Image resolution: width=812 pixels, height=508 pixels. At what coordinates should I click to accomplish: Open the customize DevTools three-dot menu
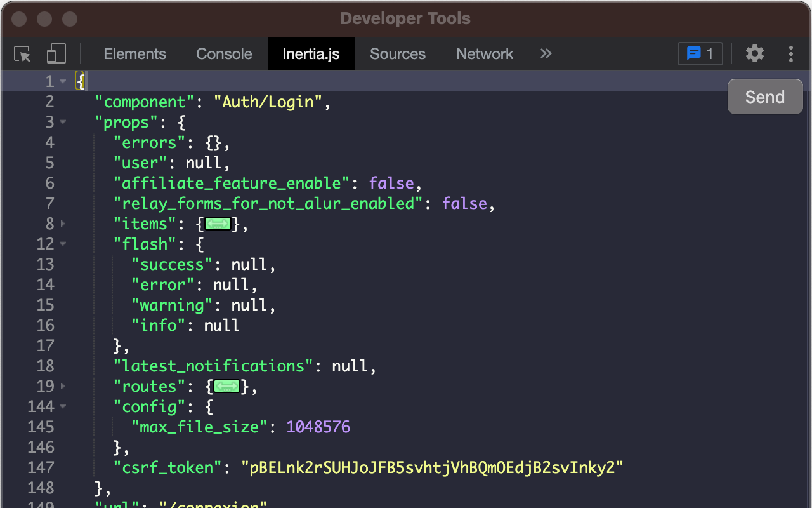[791, 54]
